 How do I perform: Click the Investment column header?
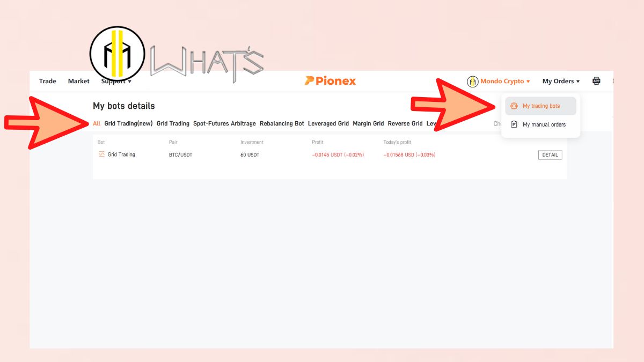click(252, 142)
